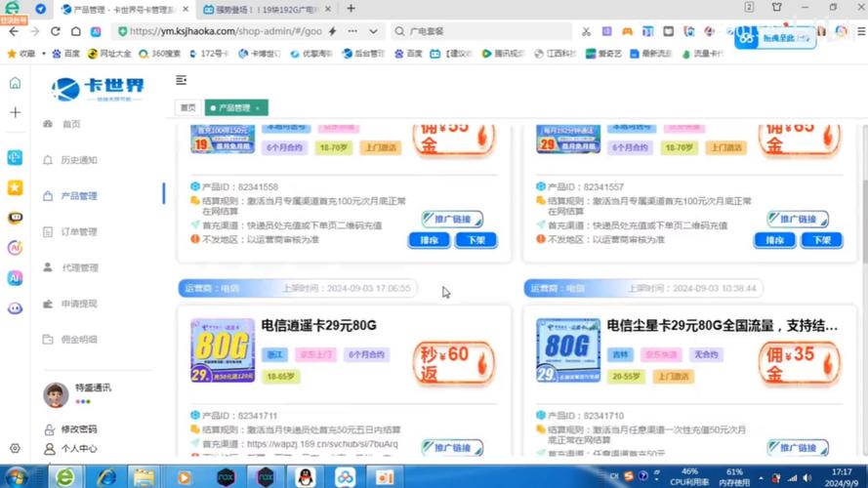The image size is (868, 488).
Task: Click 推广链接 for product 82341711
Action: tap(452, 448)
